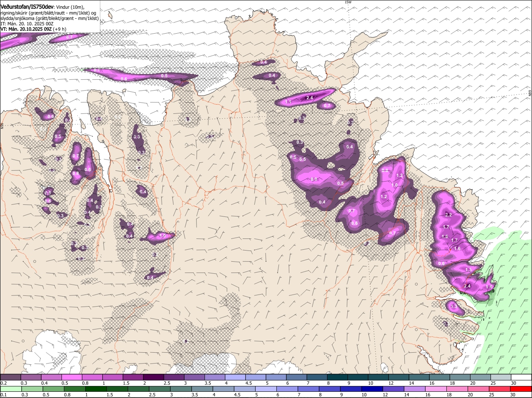
Task: Click the Veðurstofan/IS750dev title text
Action: pos(27,7)
